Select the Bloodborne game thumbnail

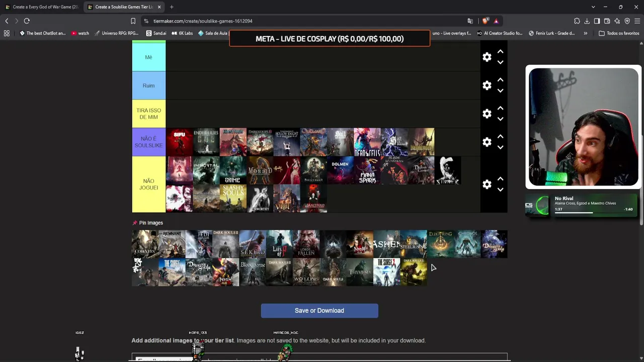253,272
